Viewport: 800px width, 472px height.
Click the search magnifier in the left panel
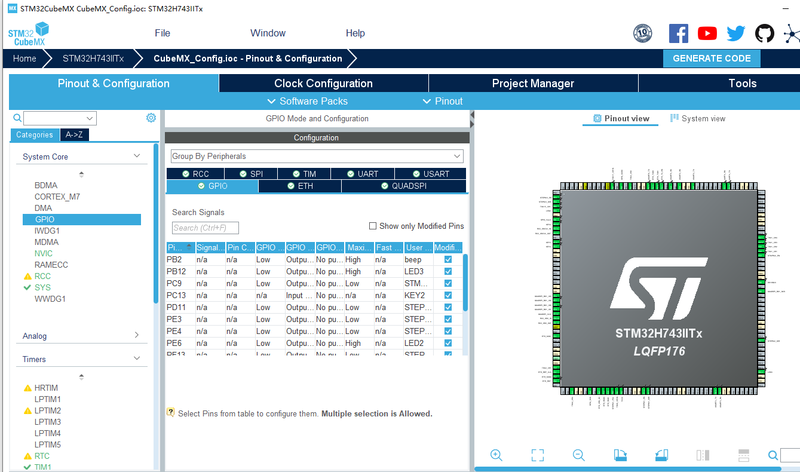click(17, 118)
